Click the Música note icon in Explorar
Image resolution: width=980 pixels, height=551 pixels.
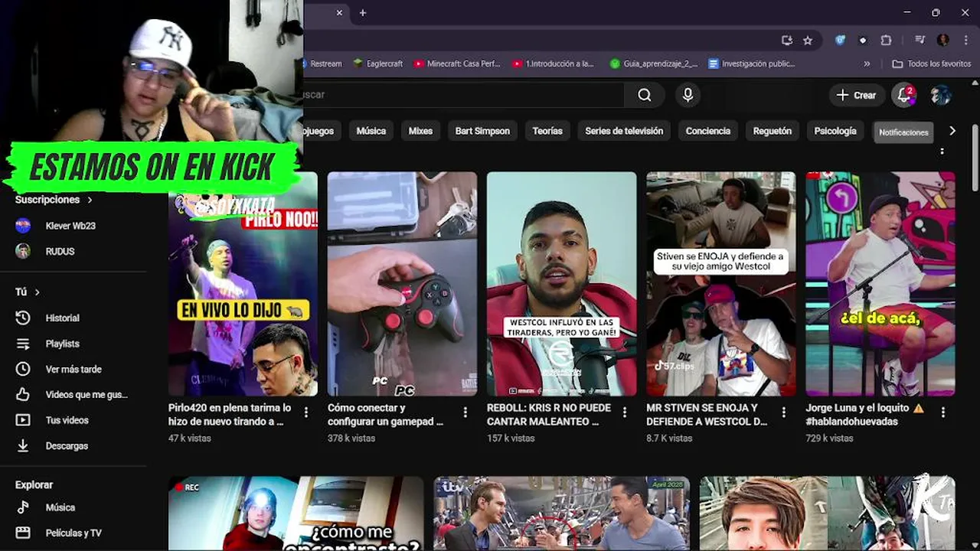click(x=23, y=507)
